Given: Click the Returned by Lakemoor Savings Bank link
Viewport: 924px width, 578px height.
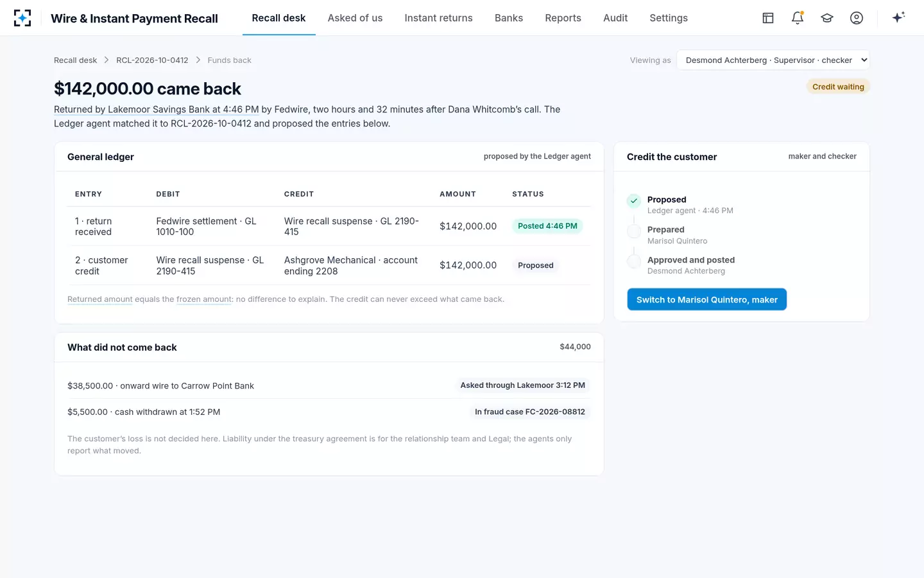Looking at the screenshot, I should 157,109.
